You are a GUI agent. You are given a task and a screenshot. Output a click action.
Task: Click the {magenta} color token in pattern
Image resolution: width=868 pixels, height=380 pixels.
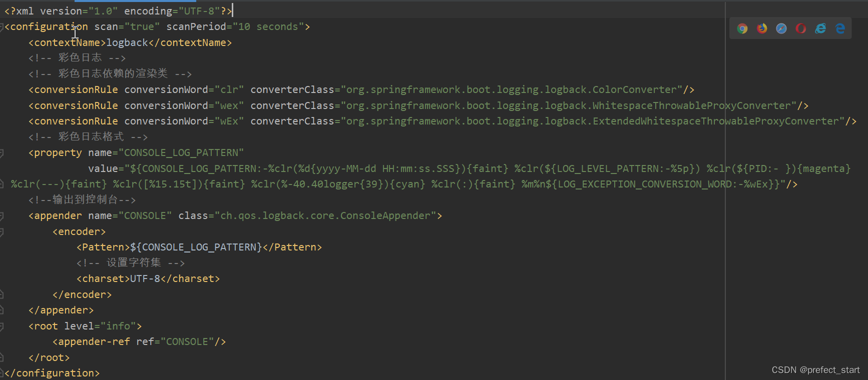(824, 168)
